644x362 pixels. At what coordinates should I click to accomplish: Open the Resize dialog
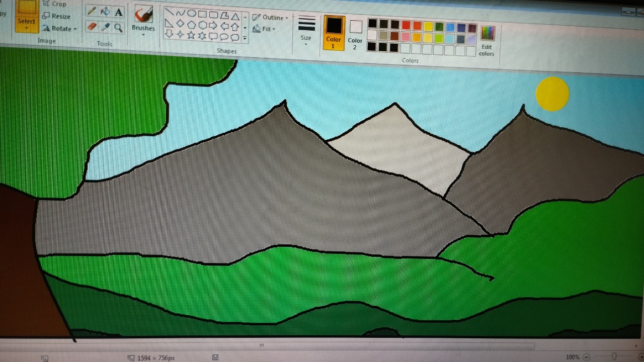(x=56, y=16)
